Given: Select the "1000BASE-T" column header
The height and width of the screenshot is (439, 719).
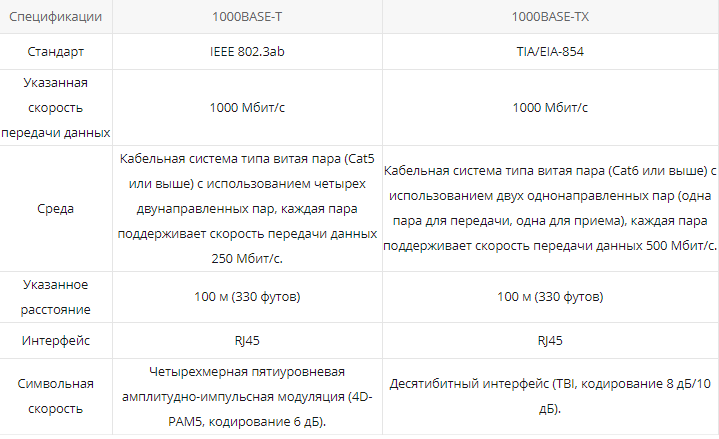Looking at the screenshot, I should tap(247, 17).
